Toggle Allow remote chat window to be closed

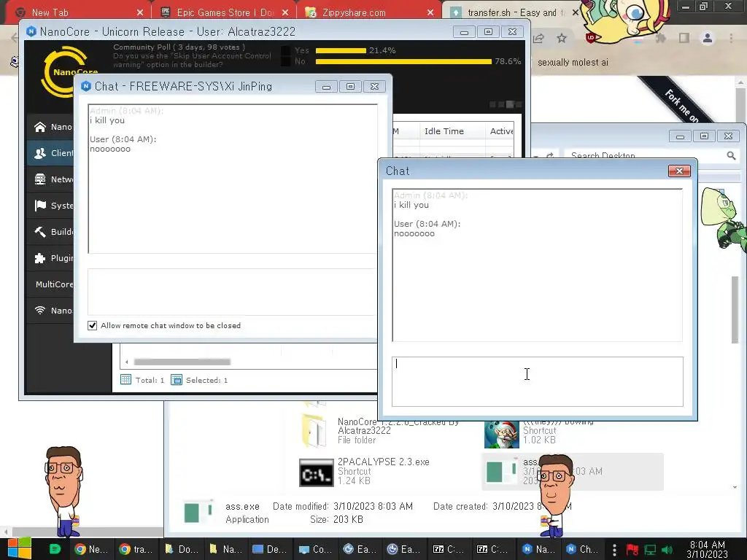pyautogui.click(x=93, y=325)
